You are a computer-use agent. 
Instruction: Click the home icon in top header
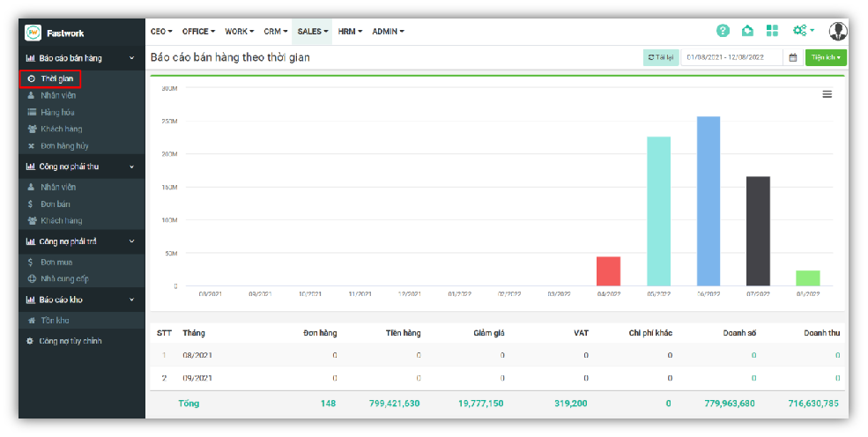(747, 31)
